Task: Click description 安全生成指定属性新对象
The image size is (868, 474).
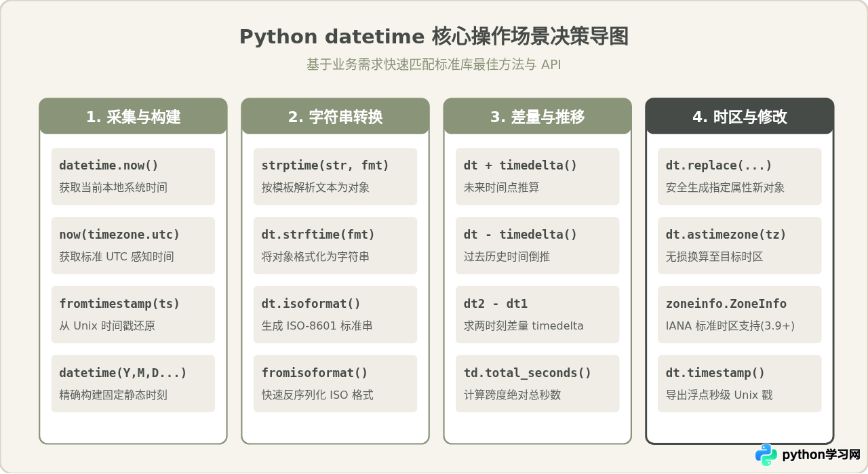Action: (726, 188)
